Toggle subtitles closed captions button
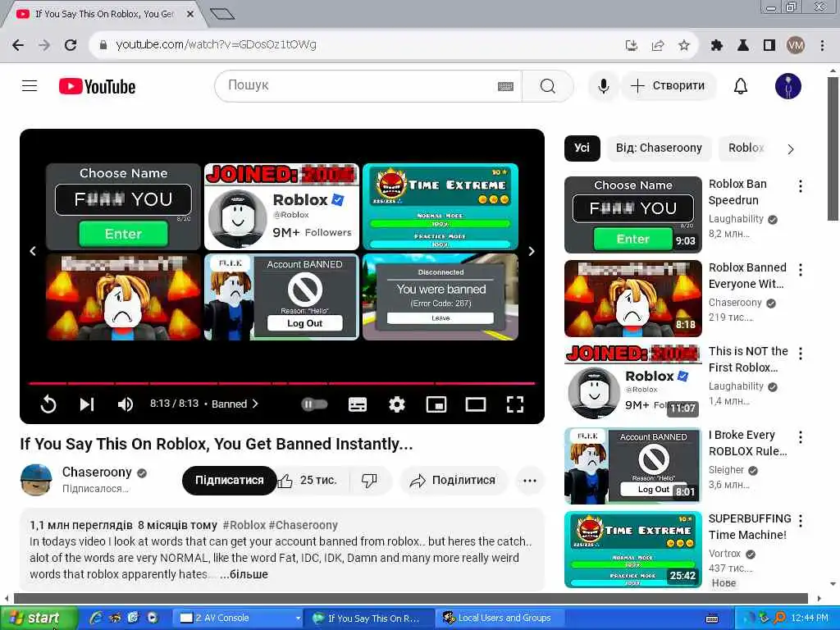 tap(358, 404)
